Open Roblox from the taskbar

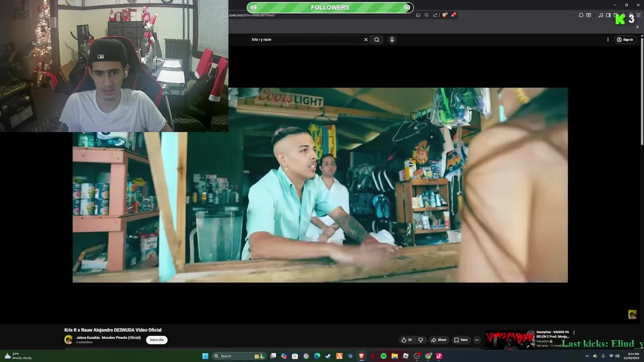click(406, 356)
